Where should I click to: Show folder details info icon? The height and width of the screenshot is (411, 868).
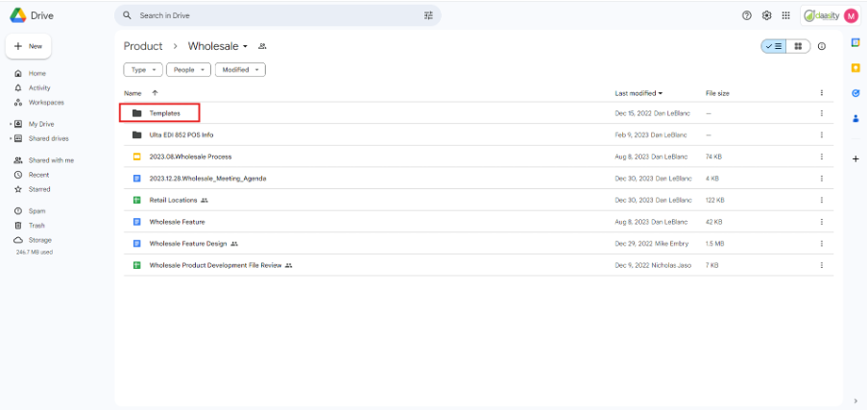pyautogui.click(x=822, y=46)
